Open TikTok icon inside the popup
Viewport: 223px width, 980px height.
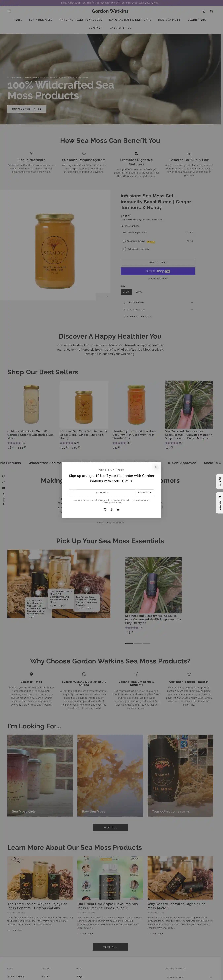(x=111, y=509)
